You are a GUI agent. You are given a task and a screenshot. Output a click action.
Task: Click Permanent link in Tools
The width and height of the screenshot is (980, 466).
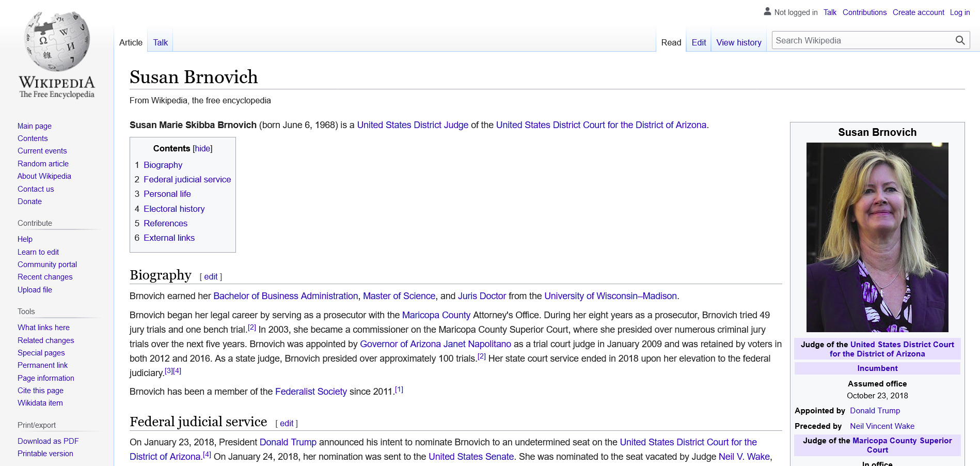42,365
